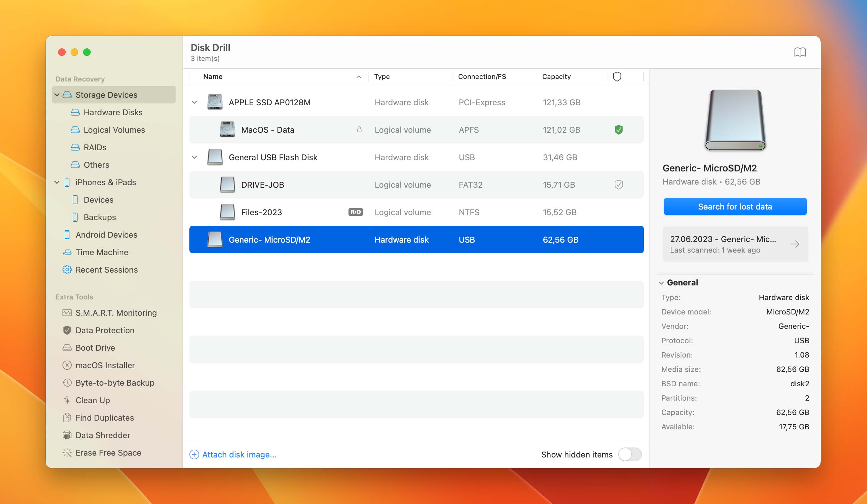
Task: Open the 27.06.2023 saved scan session
Action: click(735, 245)
